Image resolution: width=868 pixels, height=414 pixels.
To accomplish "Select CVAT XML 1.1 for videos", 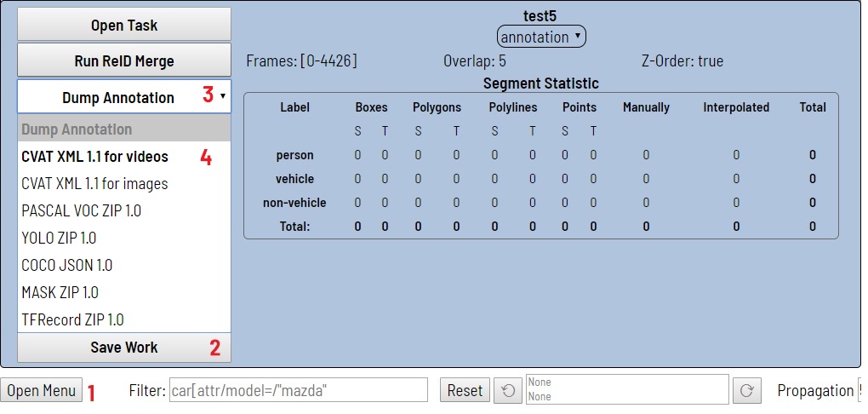I will [x=94, y=157].
